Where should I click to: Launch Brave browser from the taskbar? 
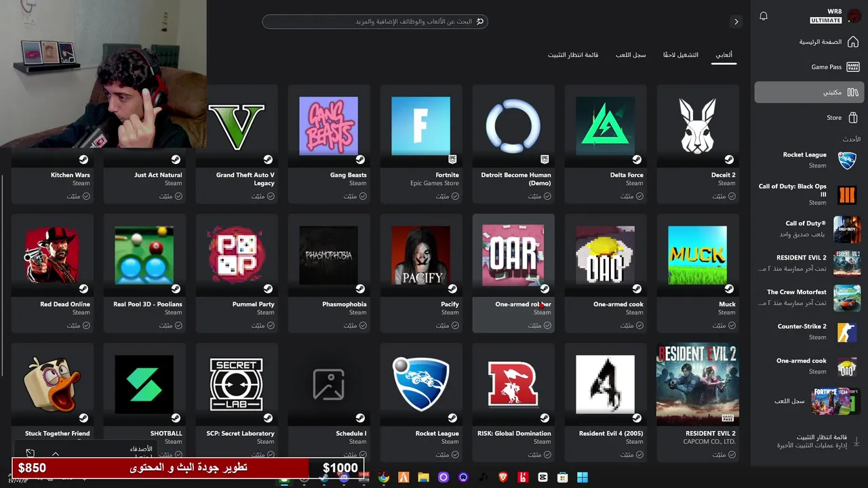click(x=502, y=478)
